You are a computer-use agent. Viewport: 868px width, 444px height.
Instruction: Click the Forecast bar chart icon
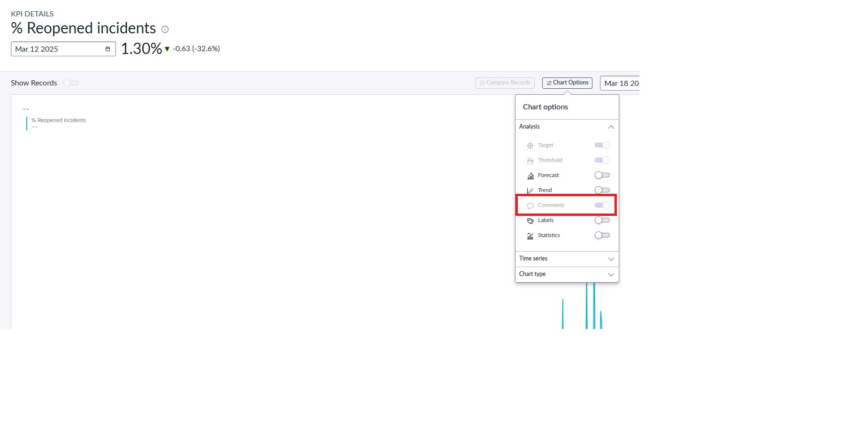(530, 176)
